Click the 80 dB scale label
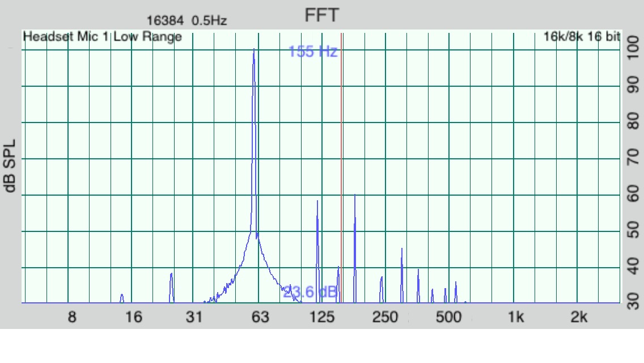 pyautogui.click(x=633, y=121)
